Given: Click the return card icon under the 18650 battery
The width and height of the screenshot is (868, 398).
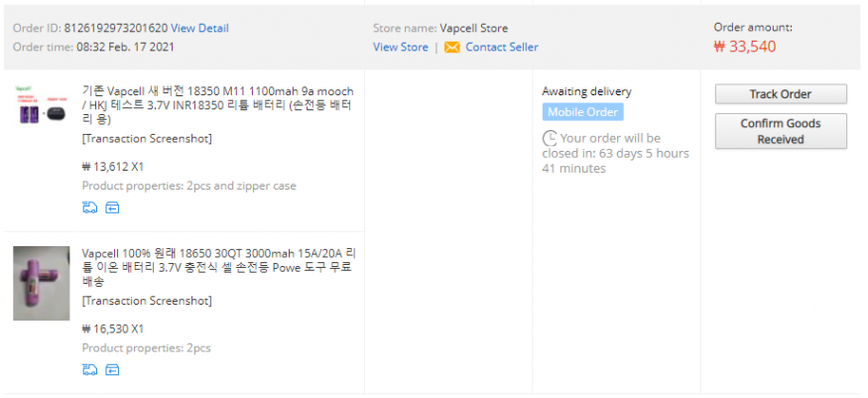Looking at the screenshot, I should point(112,370).
